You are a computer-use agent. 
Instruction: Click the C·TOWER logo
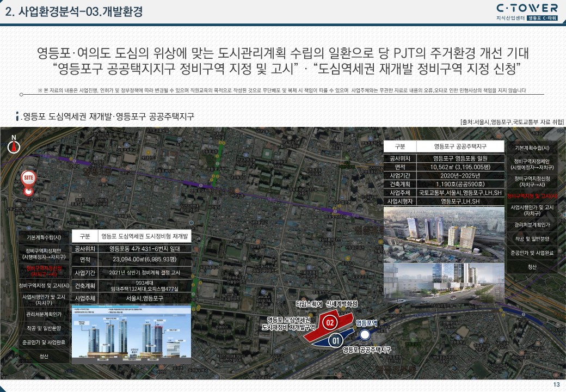(x=527, y=8)
